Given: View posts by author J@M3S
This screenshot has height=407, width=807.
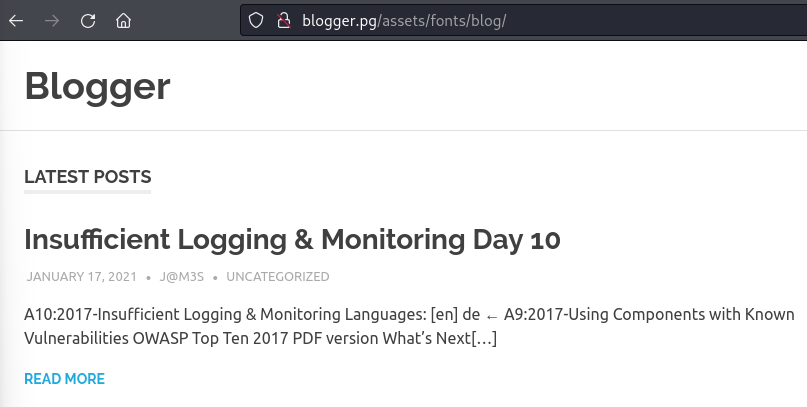Looking at the screenshot, I should pos(182,277).
